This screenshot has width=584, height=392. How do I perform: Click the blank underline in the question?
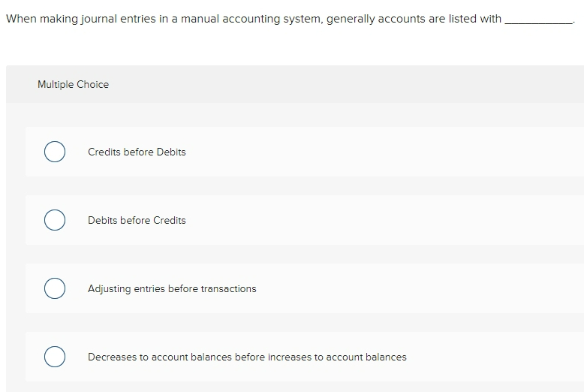[x=539, y=20]
